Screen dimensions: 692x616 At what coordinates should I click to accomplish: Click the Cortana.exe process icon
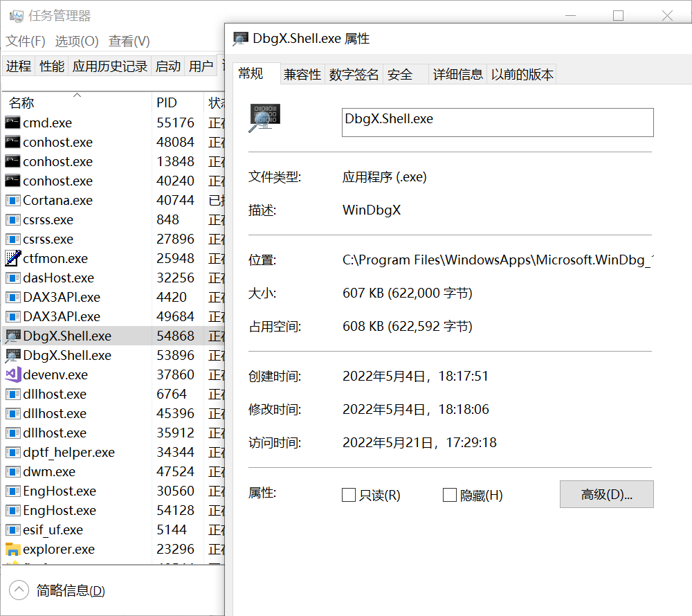pyautogui.click(x=12, y=200)
